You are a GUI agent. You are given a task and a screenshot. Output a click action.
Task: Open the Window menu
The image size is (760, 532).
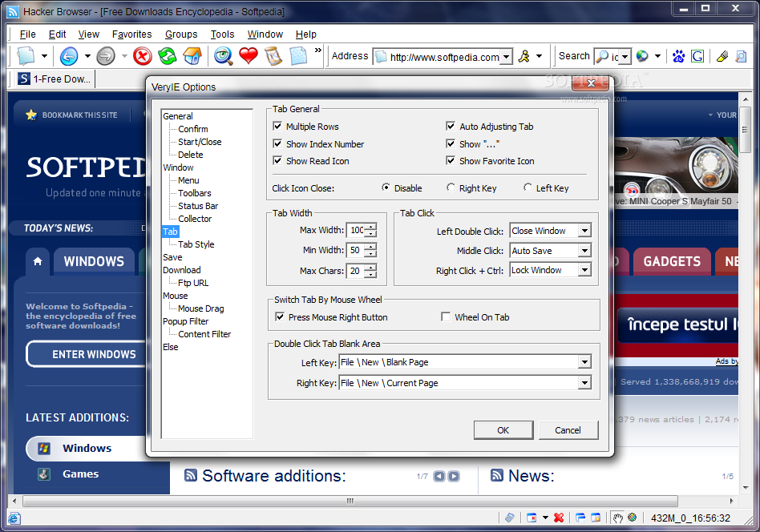(x=265, y=34)
